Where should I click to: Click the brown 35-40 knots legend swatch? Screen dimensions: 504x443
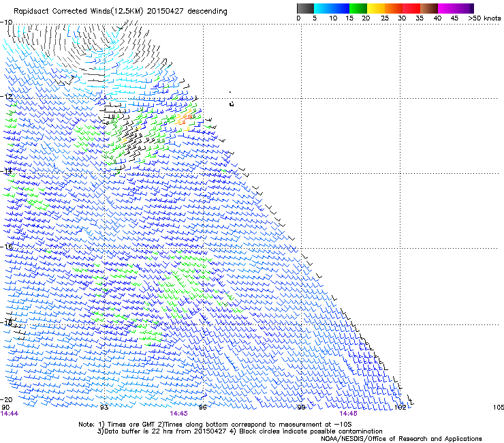point(429,8)
